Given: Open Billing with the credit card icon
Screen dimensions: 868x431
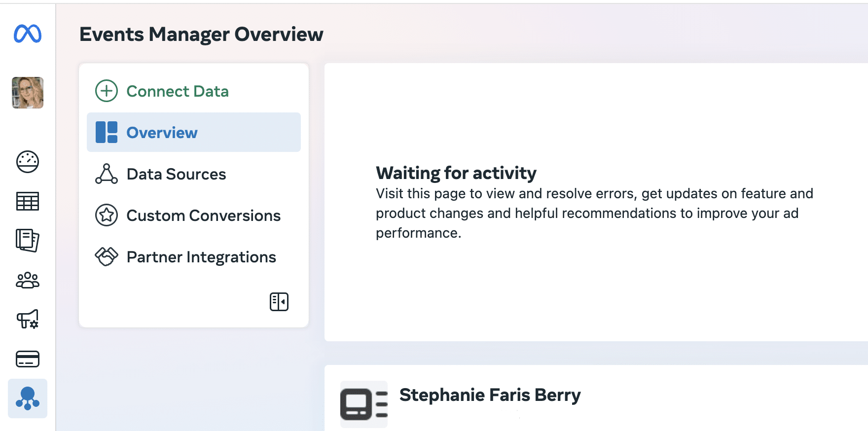Looking at the screenshot, I should tap(27, 359).
